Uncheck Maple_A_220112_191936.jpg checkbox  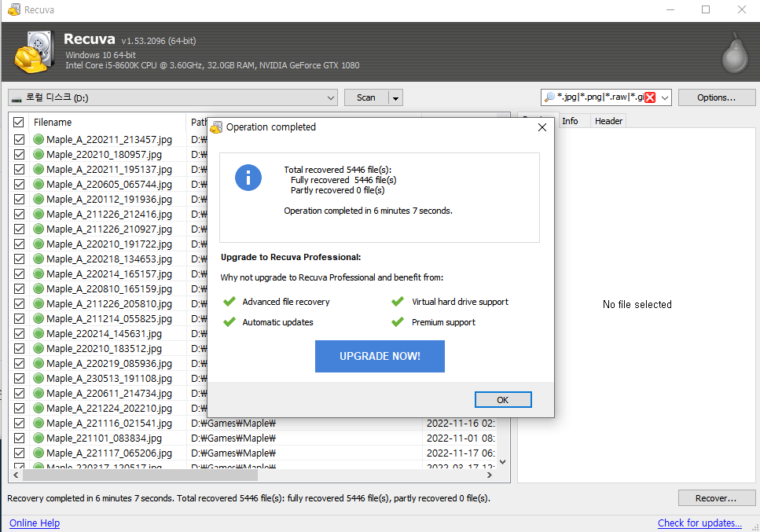19,199
